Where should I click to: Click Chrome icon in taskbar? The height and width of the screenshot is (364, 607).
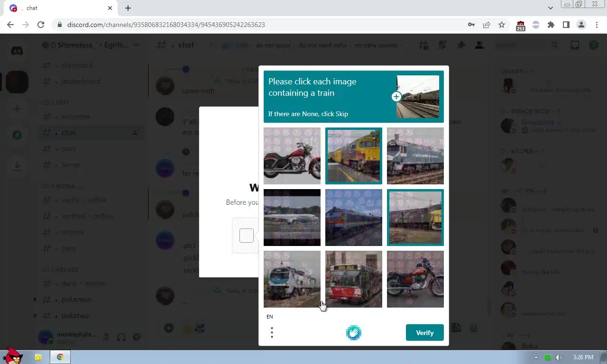[60, 357]
